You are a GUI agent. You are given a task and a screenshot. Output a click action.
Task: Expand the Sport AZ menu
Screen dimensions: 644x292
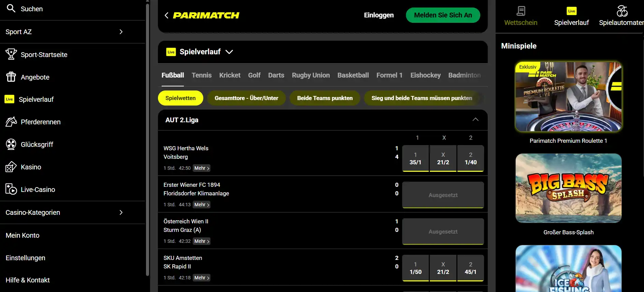pos(121,32)
